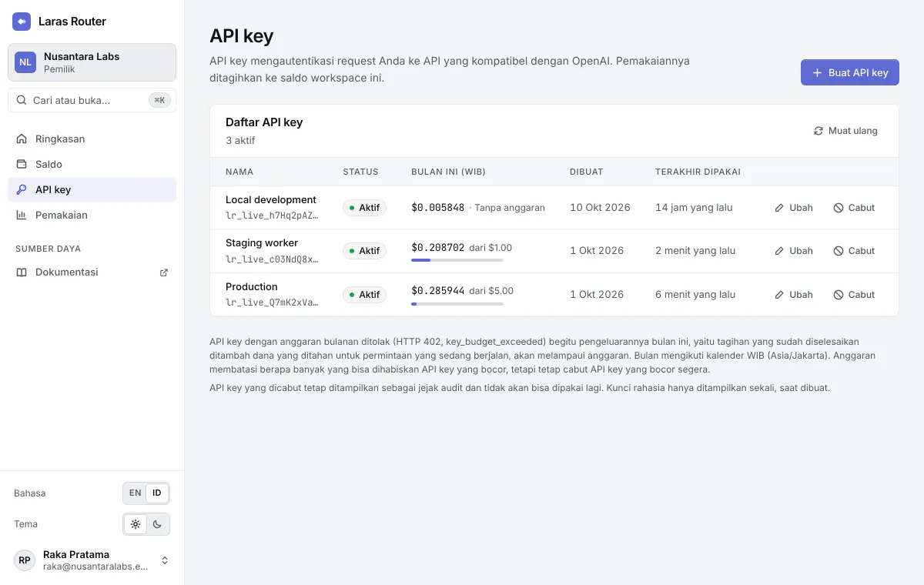The height and width of the screenshot is (585, 924).
Task: Click the Local development key name
Action: coord(271,199)
